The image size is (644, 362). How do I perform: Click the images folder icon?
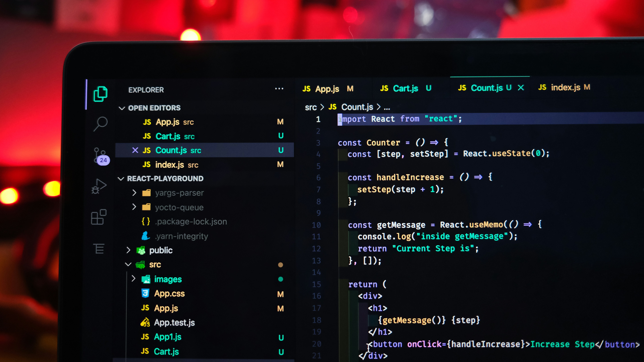coord(146,279)
